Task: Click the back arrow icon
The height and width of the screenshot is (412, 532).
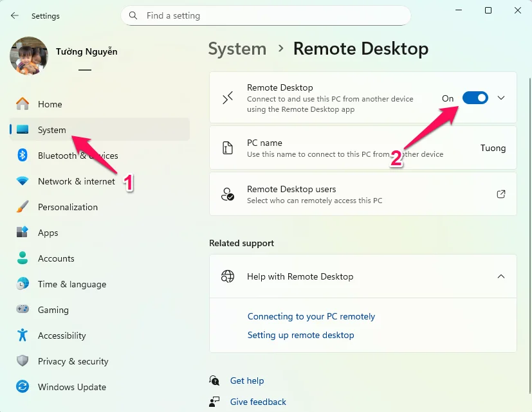Action: click(15, 15)
